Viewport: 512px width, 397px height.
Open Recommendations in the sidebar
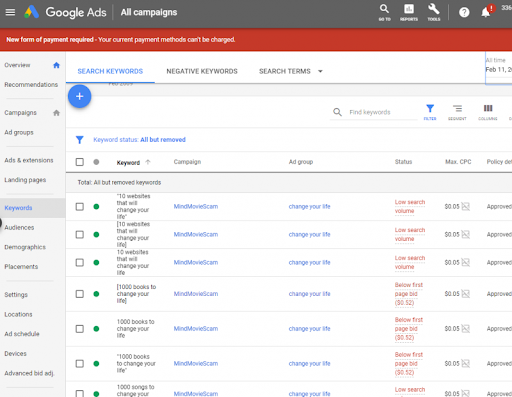[31, 85]
